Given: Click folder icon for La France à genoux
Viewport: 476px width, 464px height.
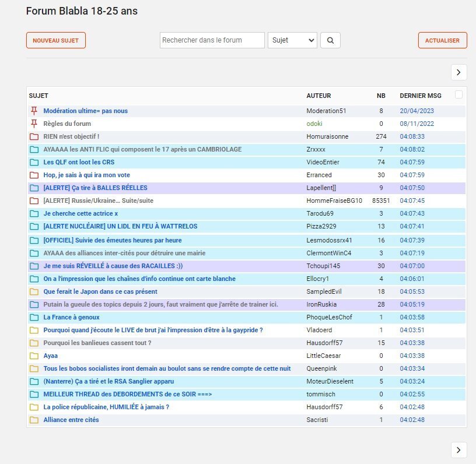Looking at the screenshot, I should coord(34,317).
